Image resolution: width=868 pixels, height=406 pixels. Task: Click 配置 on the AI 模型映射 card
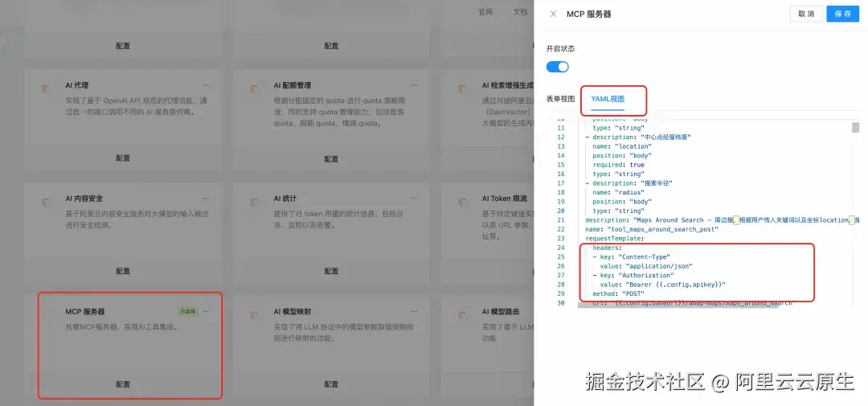tap(331, 383)
